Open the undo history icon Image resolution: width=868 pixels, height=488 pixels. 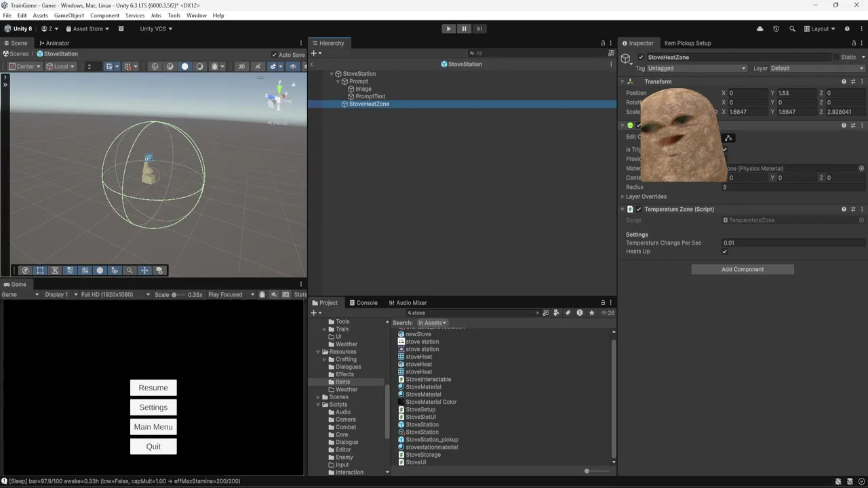click(x=776, y=28)
